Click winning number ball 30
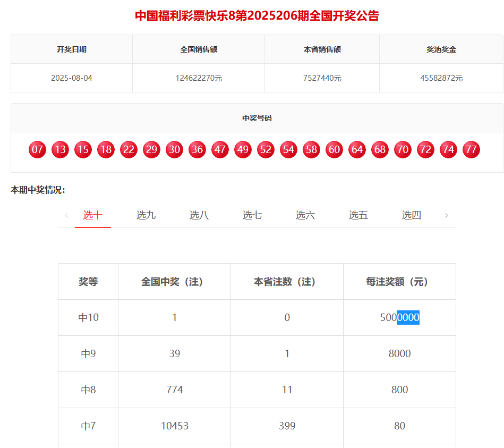 [x=174, y=149]
